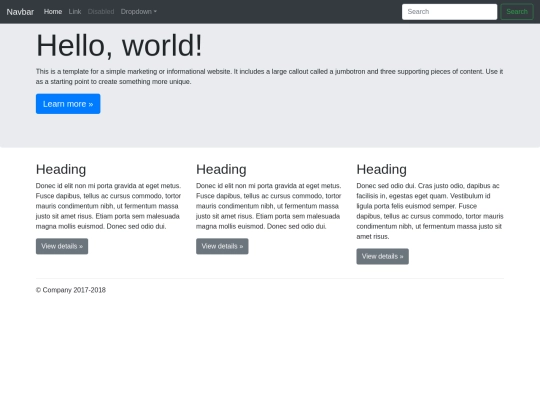View details under first Heading column
This screenshot has width=540, height=405.
[x=62, y=246]
